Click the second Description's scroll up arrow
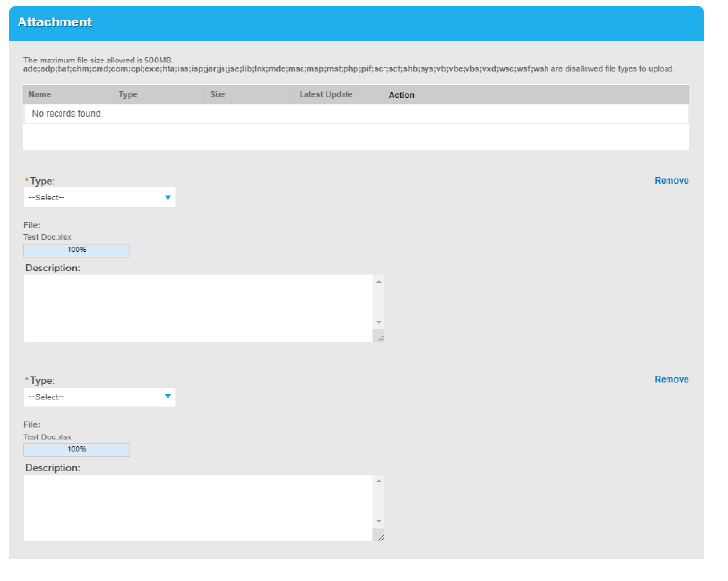The width and height of the screenshot is (728, 581). [x=379, y=481]
